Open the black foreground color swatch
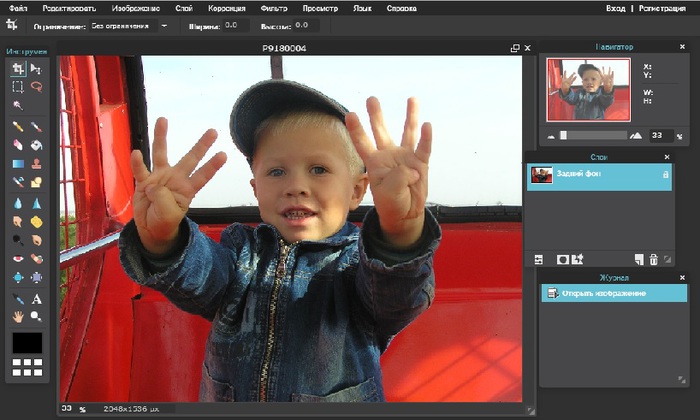700x420 pixels. tap(27, 343)
